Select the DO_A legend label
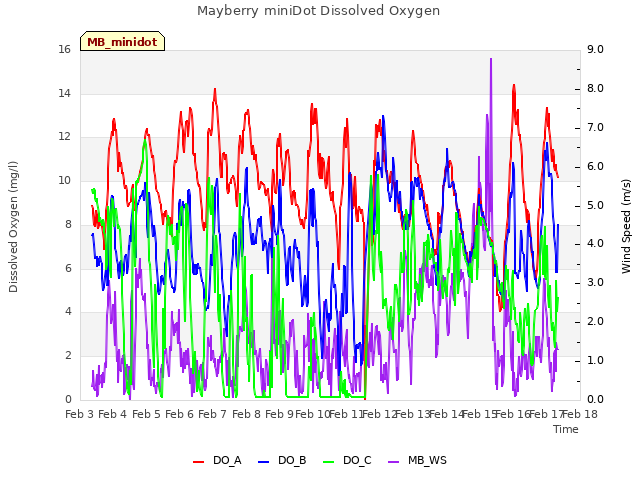This screenshot has height=480, width=640. (227, 461)
